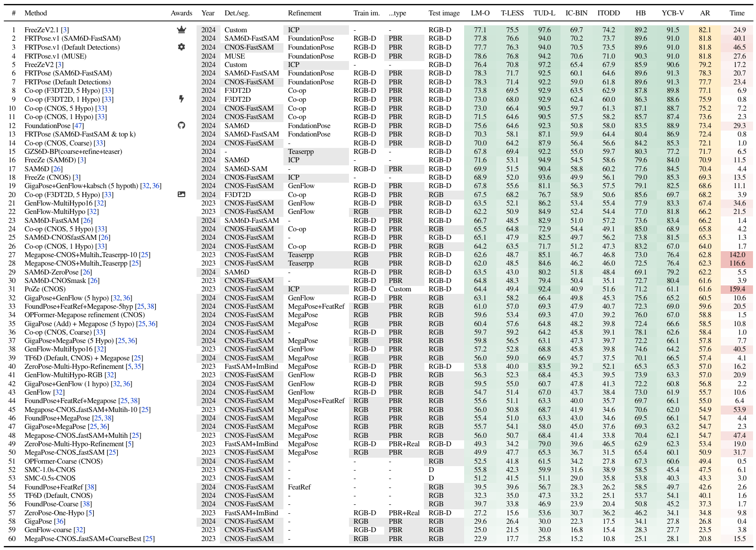Select the 82.1 AR score for FreeZeV2.1
Screen dimensions: 756x550
coord(705,30)
